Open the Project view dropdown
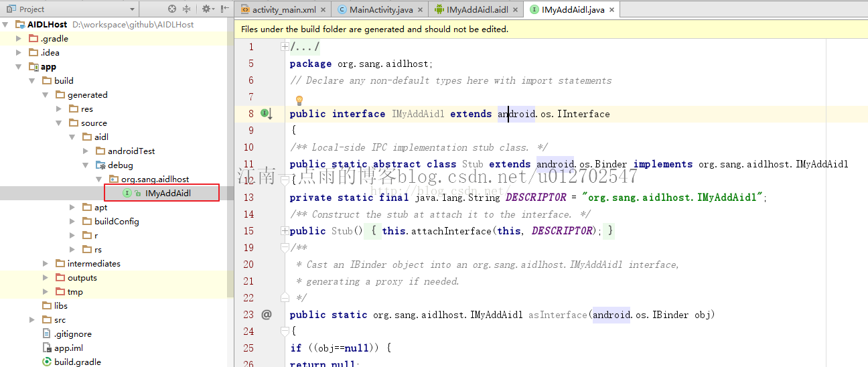Screen dimensions: 868x367 (132, 9)
